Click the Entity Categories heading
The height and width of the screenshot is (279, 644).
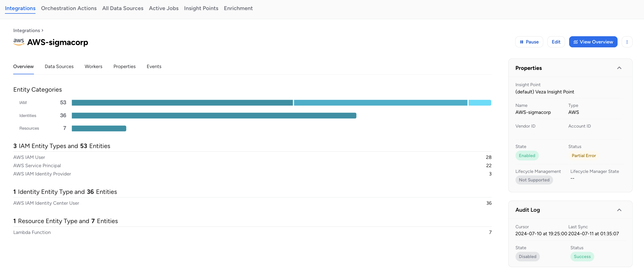click(38, 90)
